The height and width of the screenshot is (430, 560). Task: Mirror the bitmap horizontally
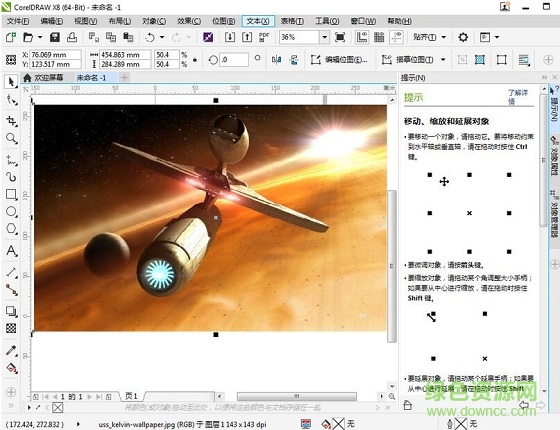click(x=276, y=60)
